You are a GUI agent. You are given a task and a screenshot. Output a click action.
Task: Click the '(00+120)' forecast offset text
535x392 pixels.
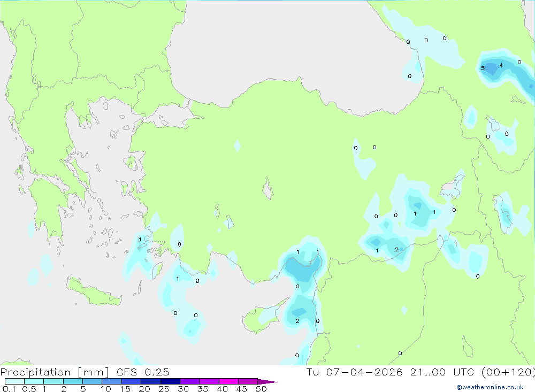click(x=508, y=372)
